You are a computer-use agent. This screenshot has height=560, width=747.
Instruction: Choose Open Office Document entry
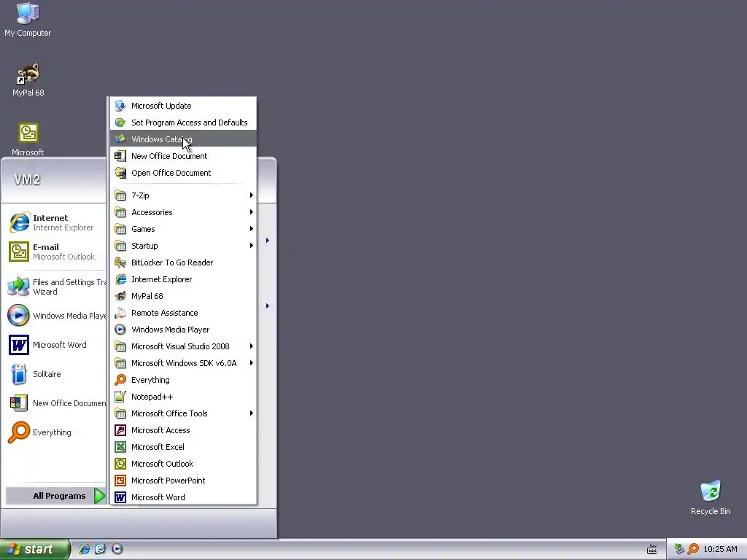click(x=183, y=173)
